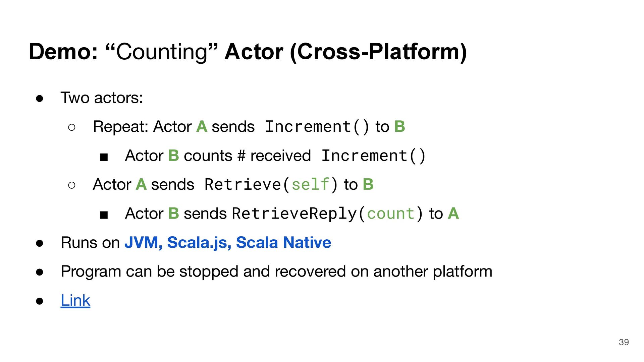The image size is (644, 362).
Task: Select the 'Two actors:' bullet text
Action: point(102,98)
